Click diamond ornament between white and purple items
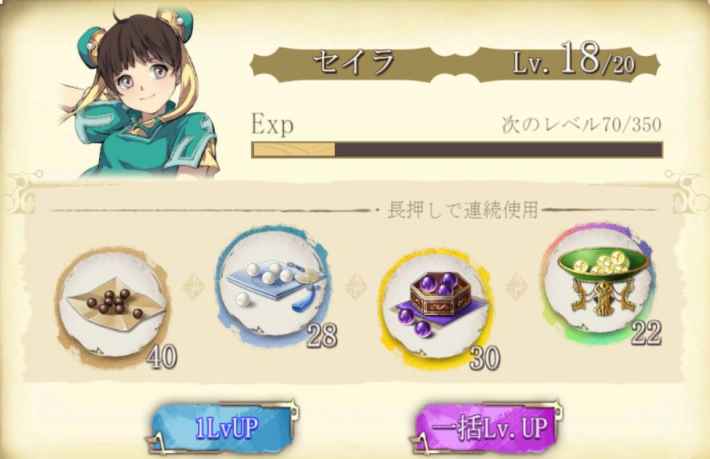Image resolution: width=710 pixels, height=459 pixels. tap(356, 287)
